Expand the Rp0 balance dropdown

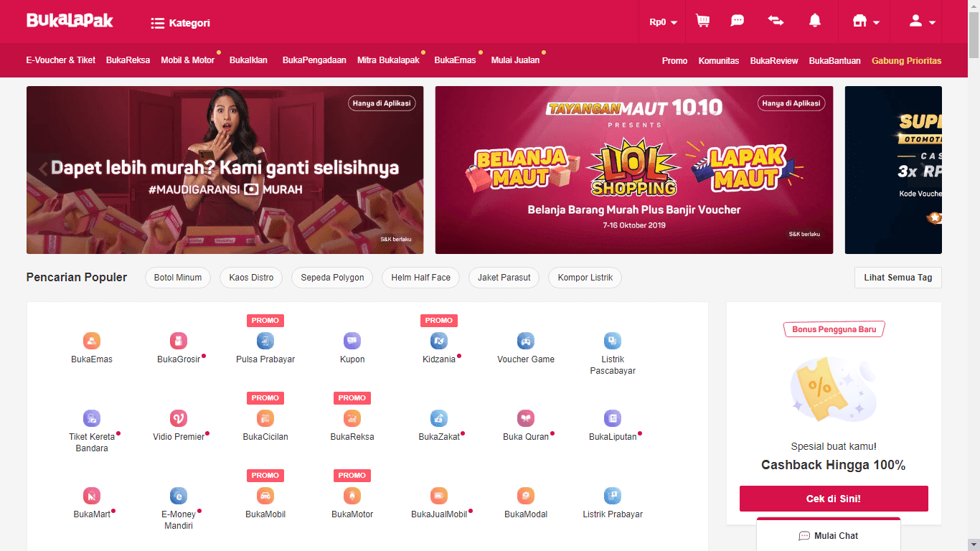pos(664,22)
